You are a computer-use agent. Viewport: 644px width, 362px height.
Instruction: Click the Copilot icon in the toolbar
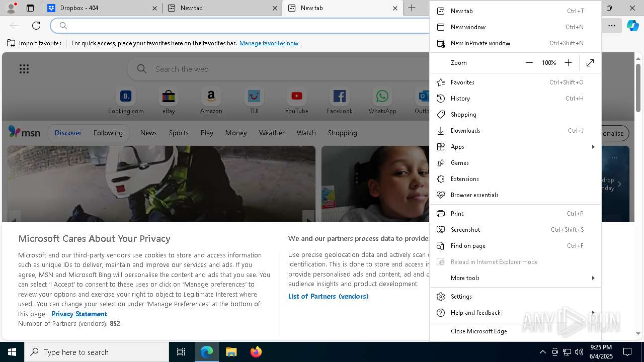[632, 26]
